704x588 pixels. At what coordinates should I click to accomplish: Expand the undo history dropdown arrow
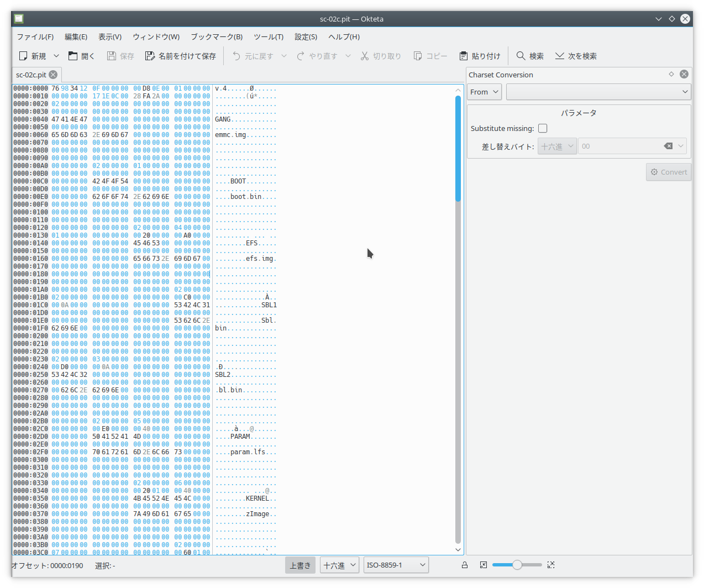[x=284, y=56]
